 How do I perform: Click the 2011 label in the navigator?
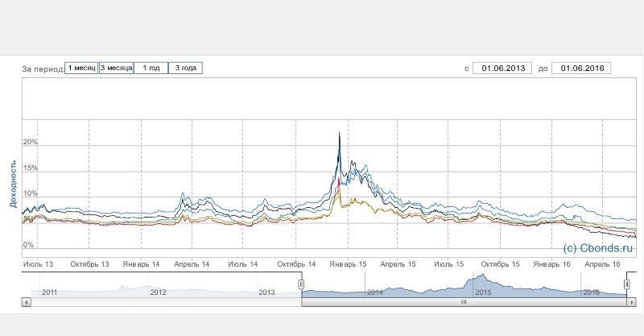(50, 292)
